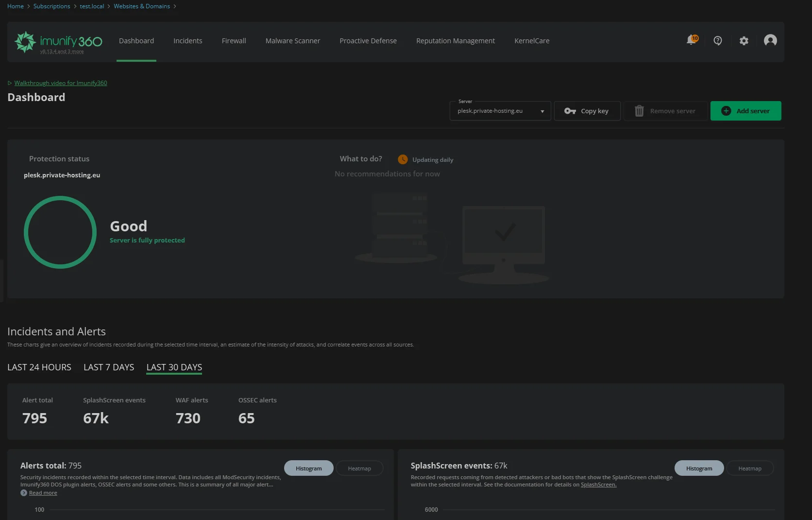Screen dimensions: 812x520
Task: Click the play triangle beside Walkthrough video
Action: click(x=10, y=83)
